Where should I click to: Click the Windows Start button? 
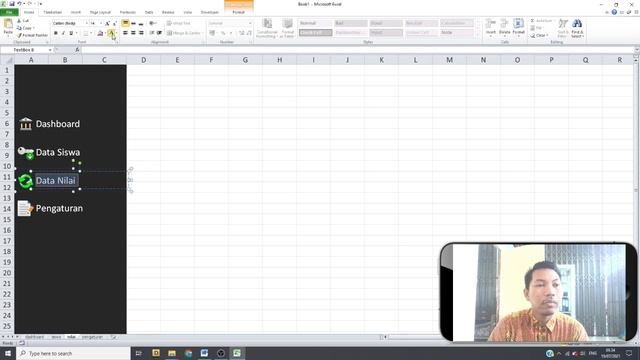click(7, 353)
